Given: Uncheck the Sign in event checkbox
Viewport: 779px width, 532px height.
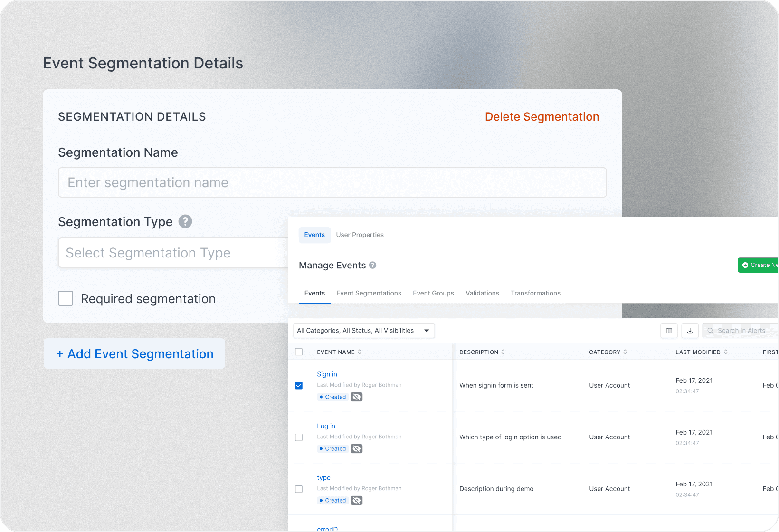Looking at the screenshot, I should (x=299, y=386).
